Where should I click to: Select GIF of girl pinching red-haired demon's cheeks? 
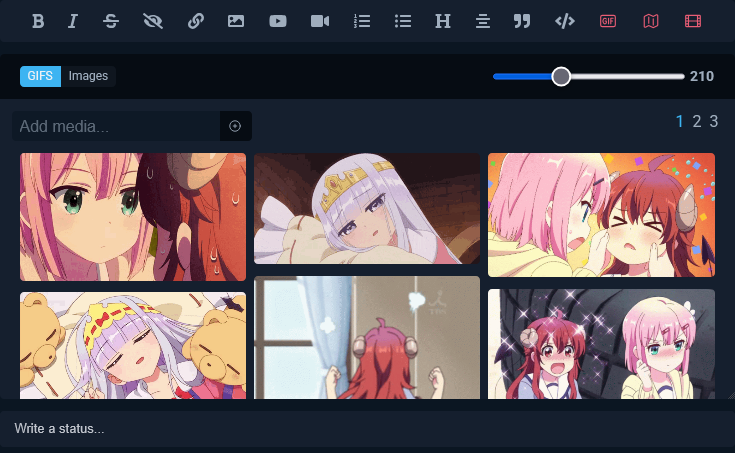[601, 215]
